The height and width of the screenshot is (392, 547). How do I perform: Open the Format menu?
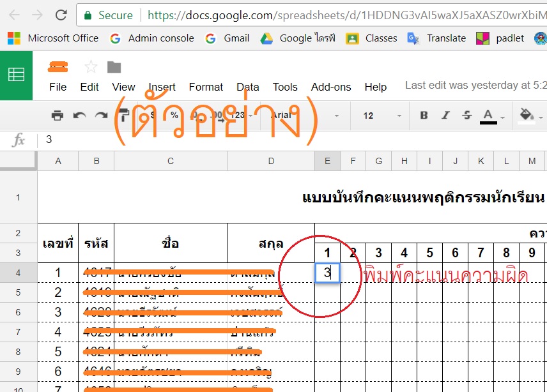[206, 87]
